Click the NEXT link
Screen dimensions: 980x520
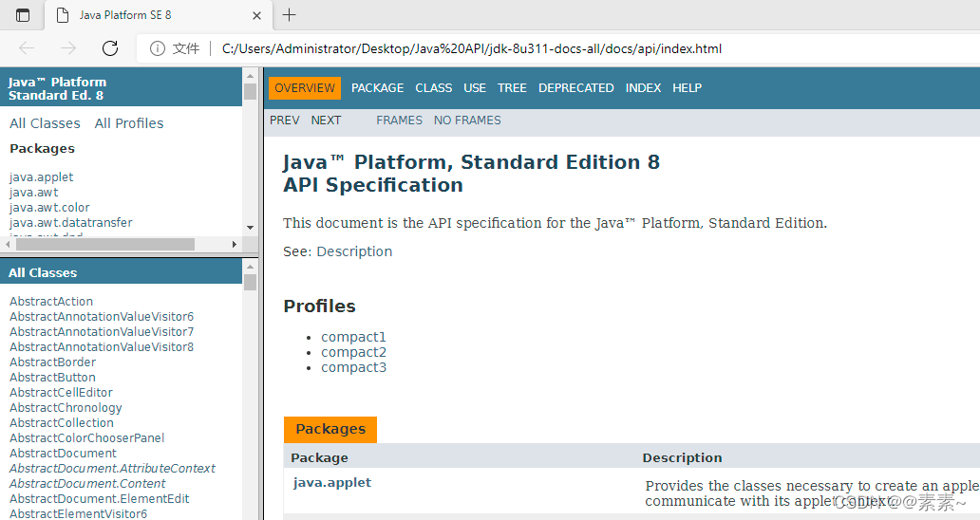click(326, 121)
